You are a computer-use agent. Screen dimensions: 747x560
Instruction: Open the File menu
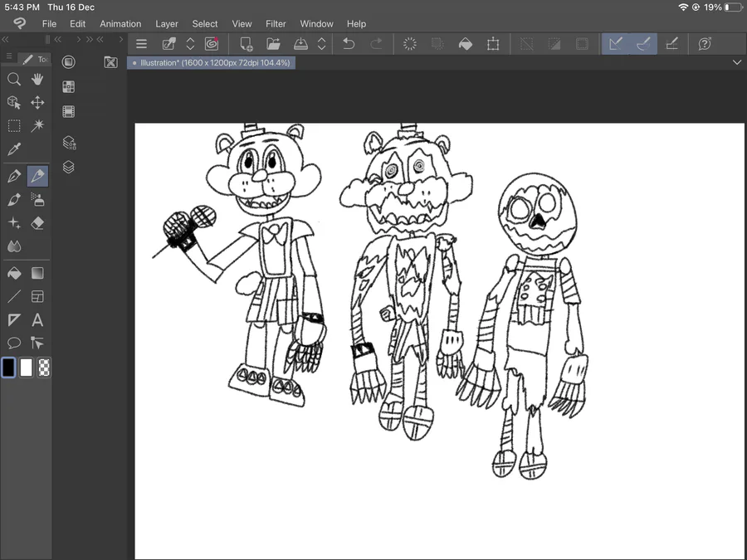click(49, 24)
